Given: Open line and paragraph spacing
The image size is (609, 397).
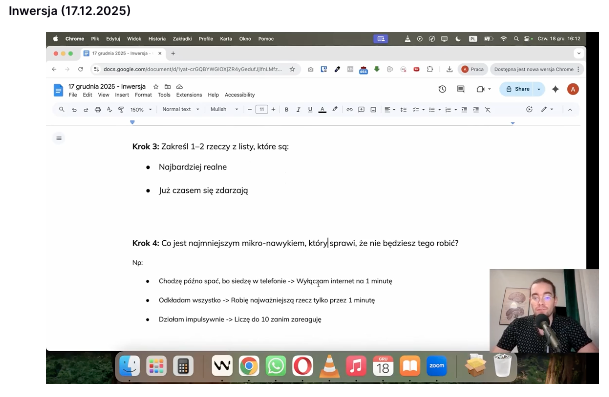Looking at the screenshot, I should tap(404, 110).
